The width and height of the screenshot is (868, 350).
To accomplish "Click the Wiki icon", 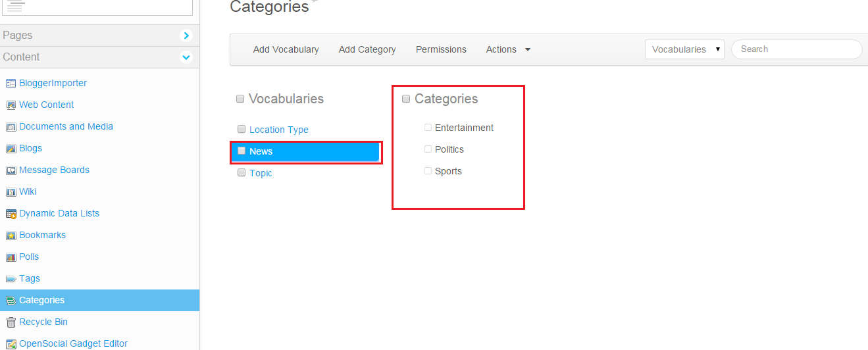I will point(11,192).
